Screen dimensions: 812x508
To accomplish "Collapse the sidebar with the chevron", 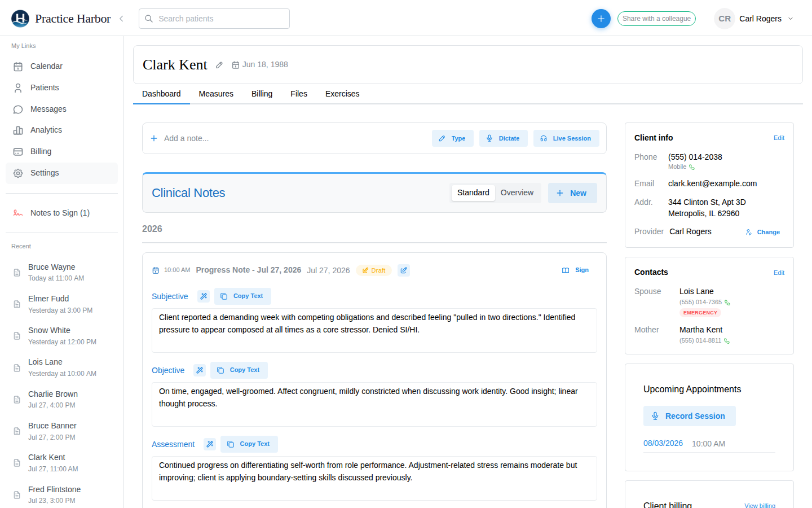I will (121, 19).
